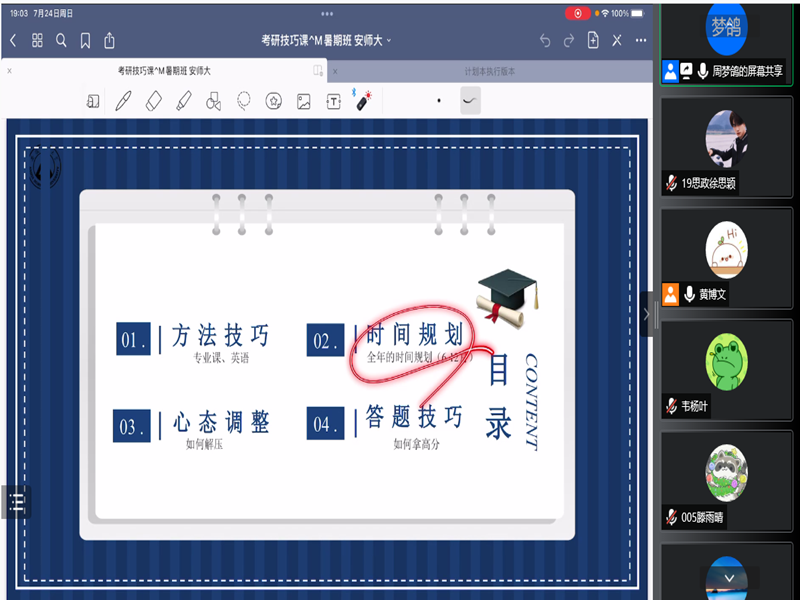Select the Highlighter tool

pos(183,101)
